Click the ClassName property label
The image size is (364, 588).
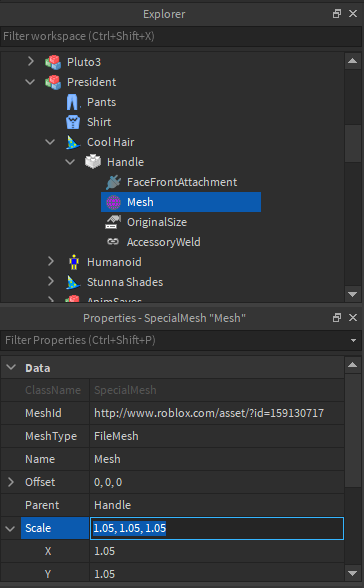pyautogui.click(x=53, y=390)
